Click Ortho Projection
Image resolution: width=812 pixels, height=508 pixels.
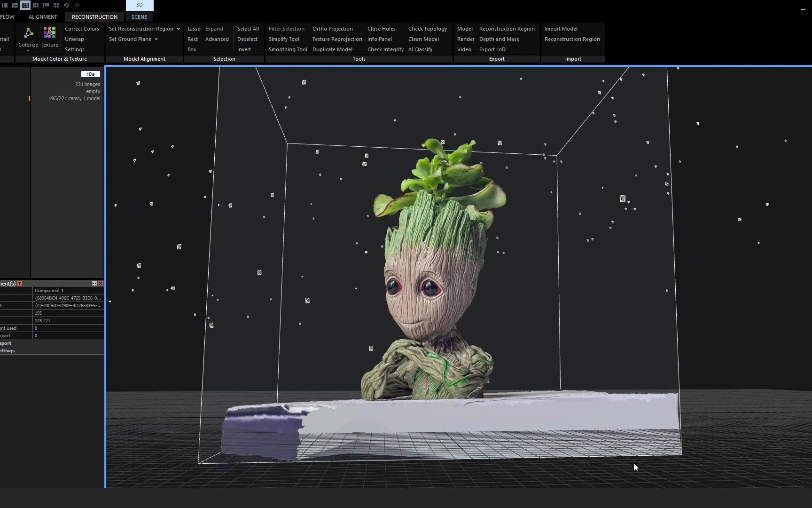click(x=333, y=29)
